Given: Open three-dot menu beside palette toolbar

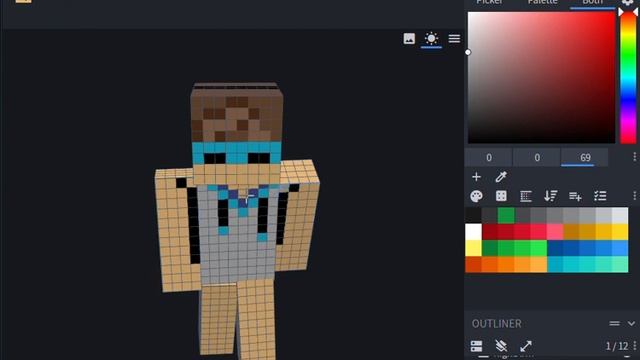Looking at the screenshot, I should coord(634,196).
